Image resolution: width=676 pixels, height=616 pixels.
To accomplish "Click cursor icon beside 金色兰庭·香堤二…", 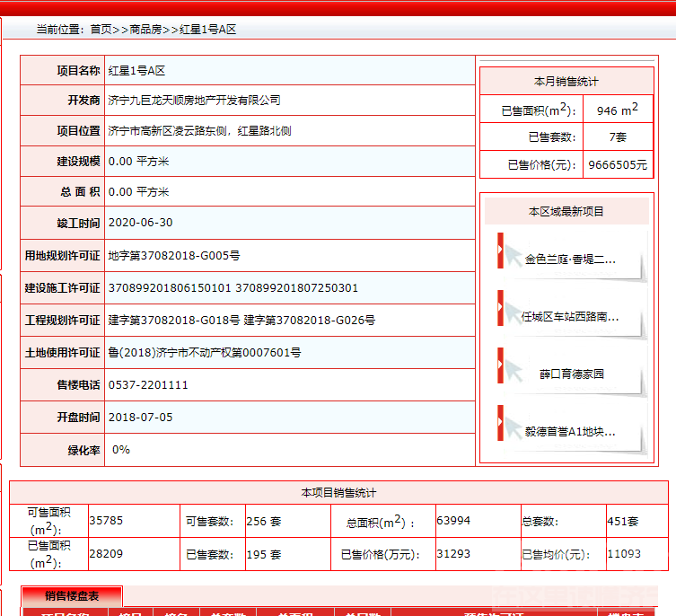I will (x=514, y=256).
